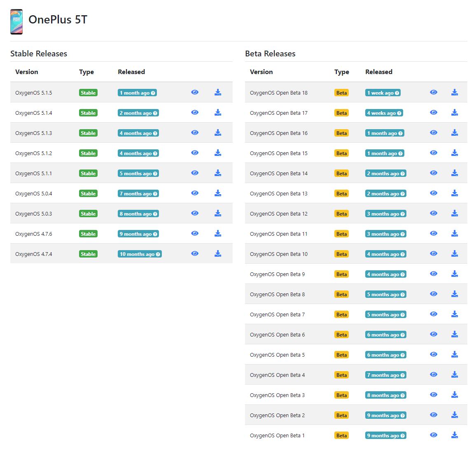476x455 pixels.
Task: View details eye icon for OxygenOS 5.1.5
Action: [195, 92]
